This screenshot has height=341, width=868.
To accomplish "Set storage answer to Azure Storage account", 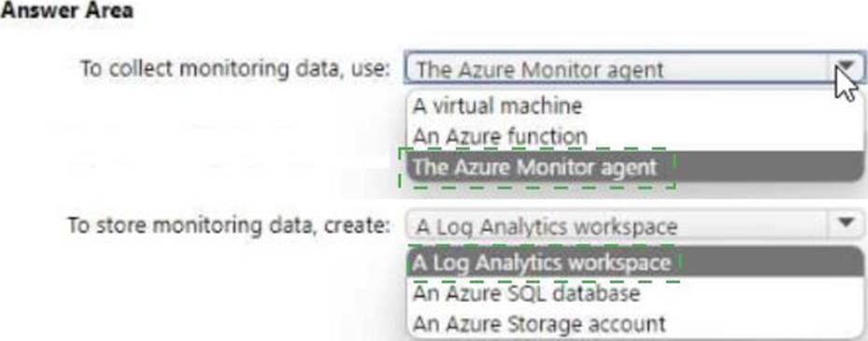I will (538, 323).
